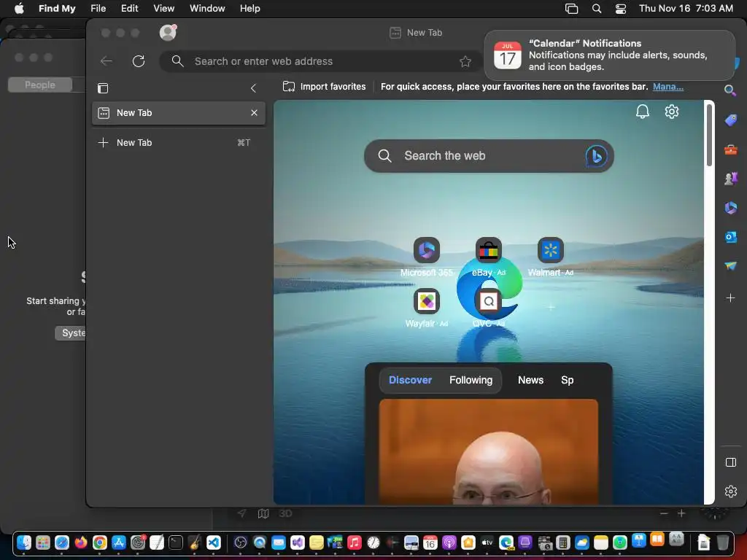
Task: Select the New Tab entry in vertical tabs
Action: (x=178, y=113)
